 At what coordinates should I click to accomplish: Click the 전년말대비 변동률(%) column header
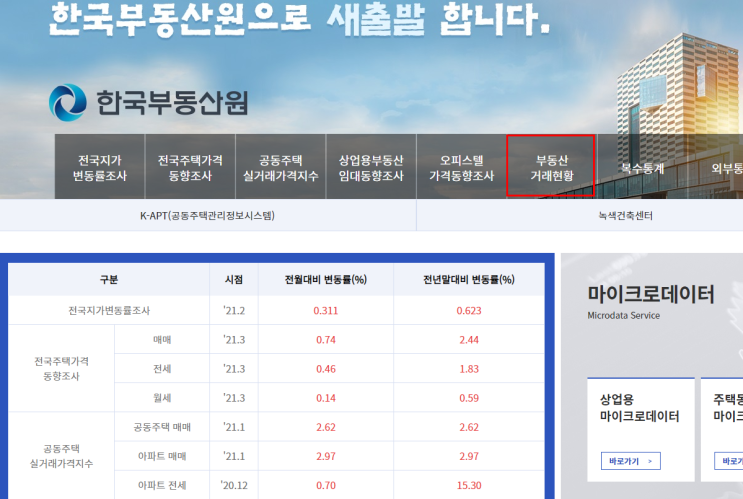469,280
